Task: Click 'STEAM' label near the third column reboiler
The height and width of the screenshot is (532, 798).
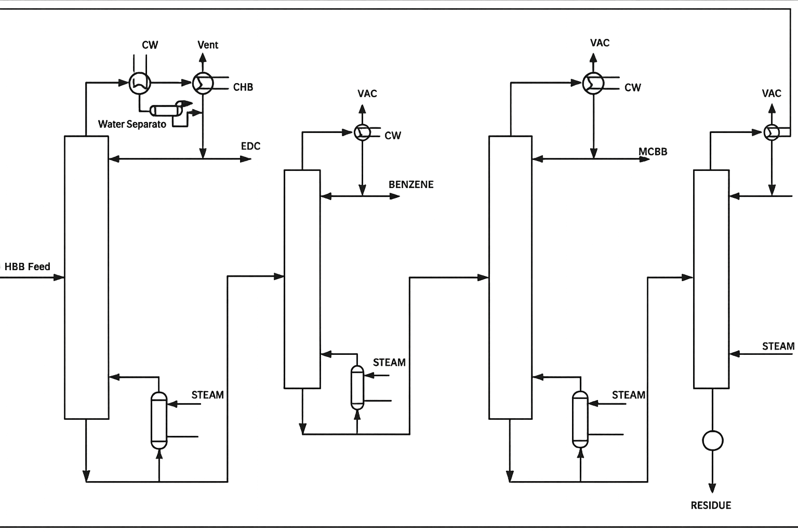Action: click(x=629, y=395)
